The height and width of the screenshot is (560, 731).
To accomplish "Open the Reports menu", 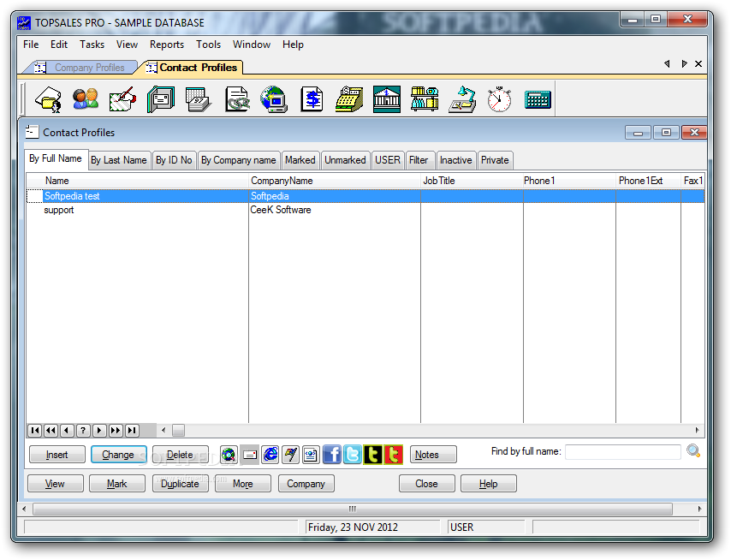I will pyautogui.click(x=167, y=45).
